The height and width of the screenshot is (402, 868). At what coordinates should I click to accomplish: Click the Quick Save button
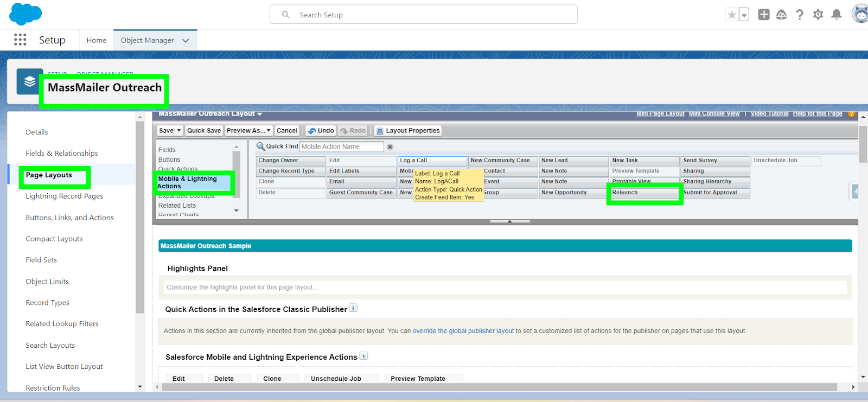(204, 131)
